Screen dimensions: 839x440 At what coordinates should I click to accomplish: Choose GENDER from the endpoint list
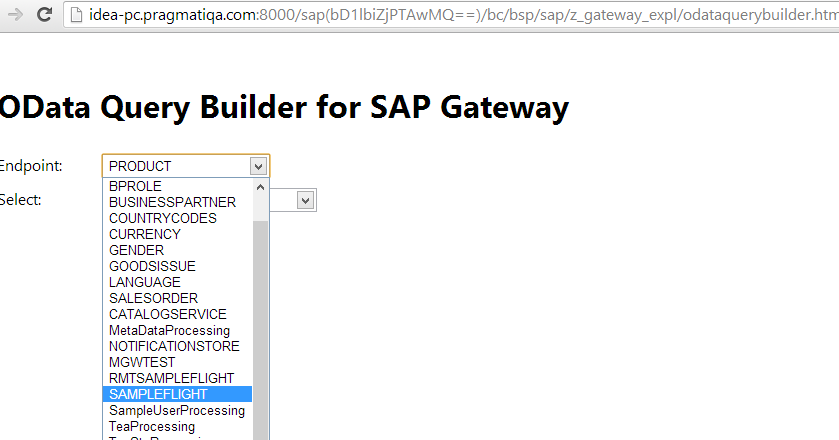tap(177, 251)
